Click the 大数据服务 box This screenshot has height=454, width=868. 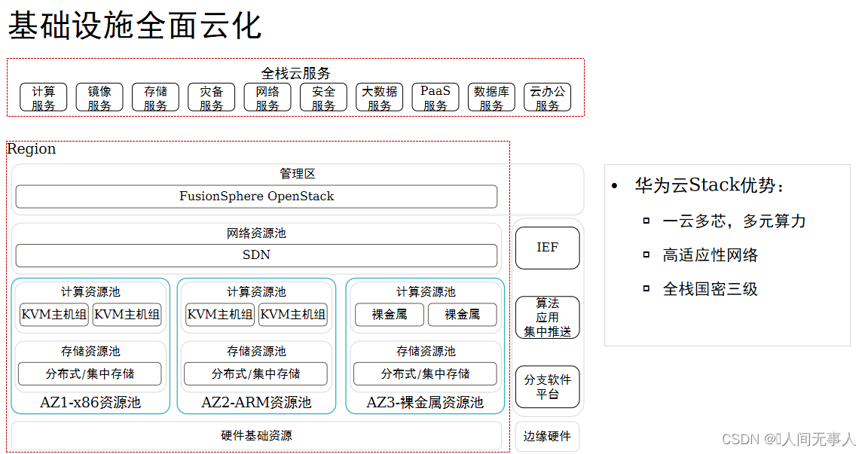(379, 97)
